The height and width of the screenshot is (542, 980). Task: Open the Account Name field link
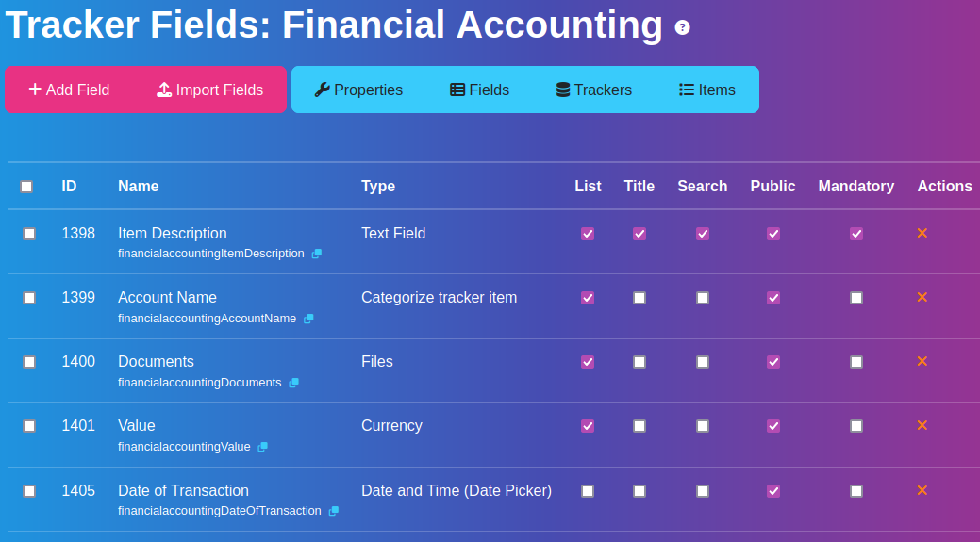pos(168,297)
